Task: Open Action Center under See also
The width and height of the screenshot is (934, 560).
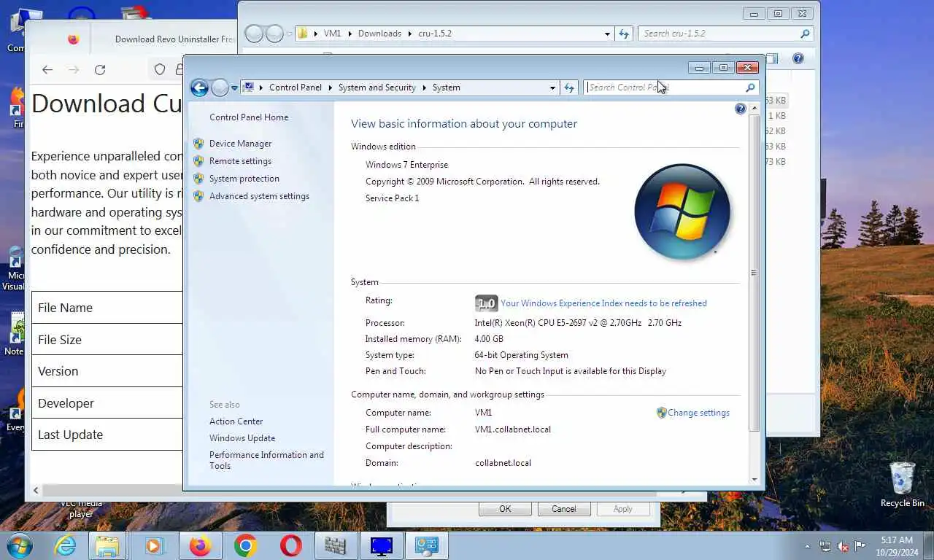Action: [236, 421]
